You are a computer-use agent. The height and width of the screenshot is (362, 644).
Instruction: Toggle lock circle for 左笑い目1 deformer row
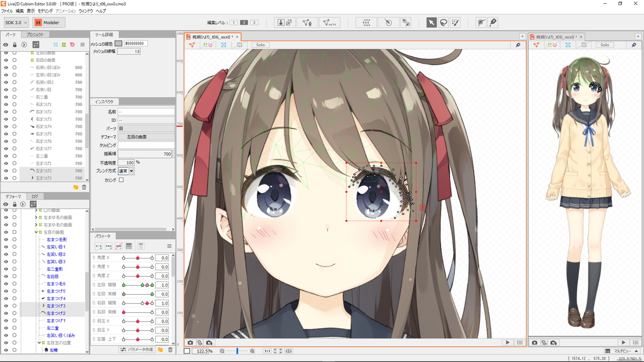point(15,247)
